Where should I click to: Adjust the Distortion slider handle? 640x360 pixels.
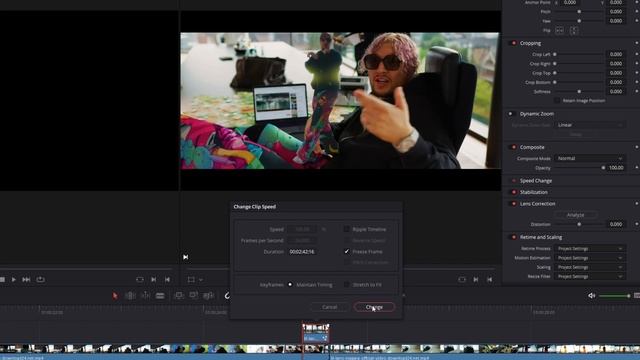coord(579,224)
